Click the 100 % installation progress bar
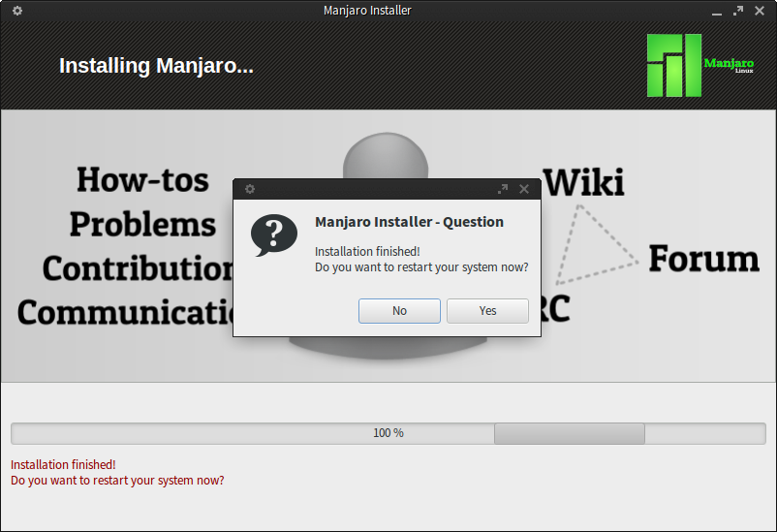This screenshot has height=532, width=777. pos(388,433)
